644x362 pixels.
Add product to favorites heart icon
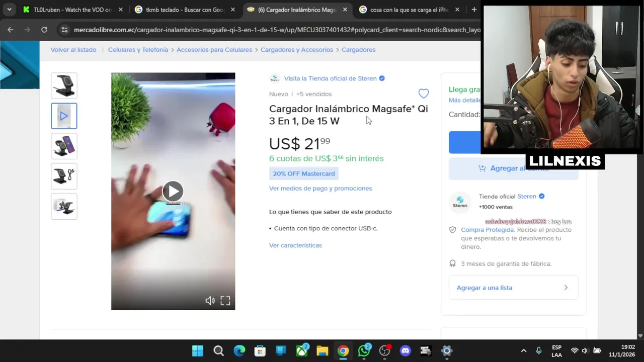click(x=424, y=94)
